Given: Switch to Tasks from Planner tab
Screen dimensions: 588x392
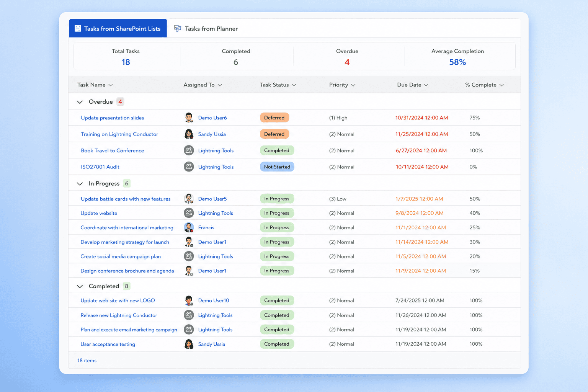Looking at the screenshot, I should [x=206, y=28].
